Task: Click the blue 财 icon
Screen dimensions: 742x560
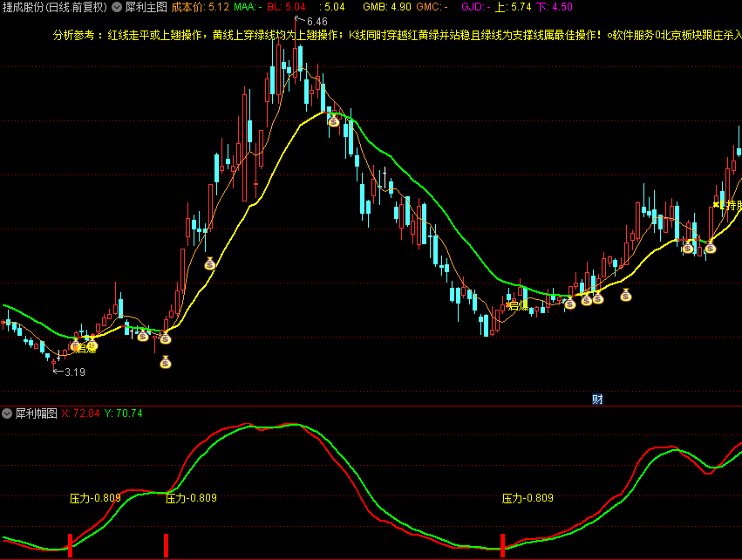Action: pyautogui.click(x=597, y=399)
